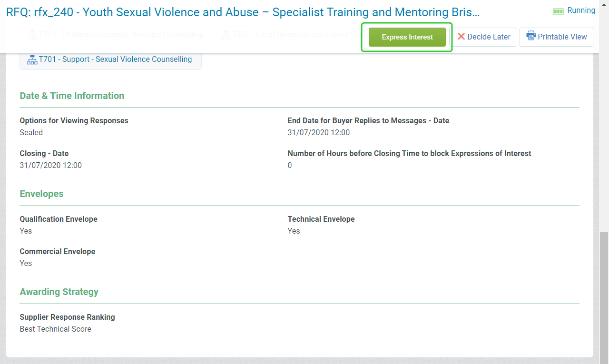Screen dimensions: 609x364
Task: Click the Closing Date value 31/07/2020 12:00
Action: coord(50,166)
